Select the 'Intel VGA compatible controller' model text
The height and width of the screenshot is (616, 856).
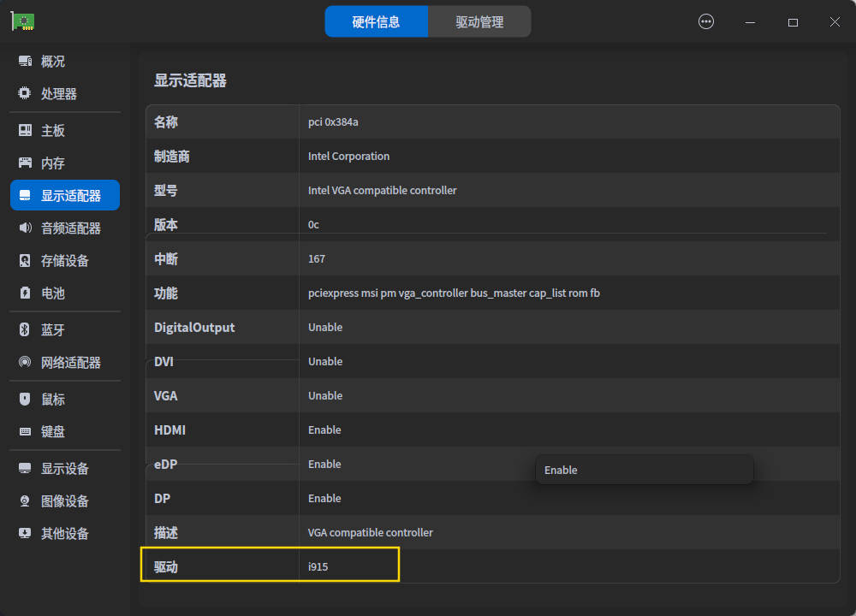[x=382, y=191]
